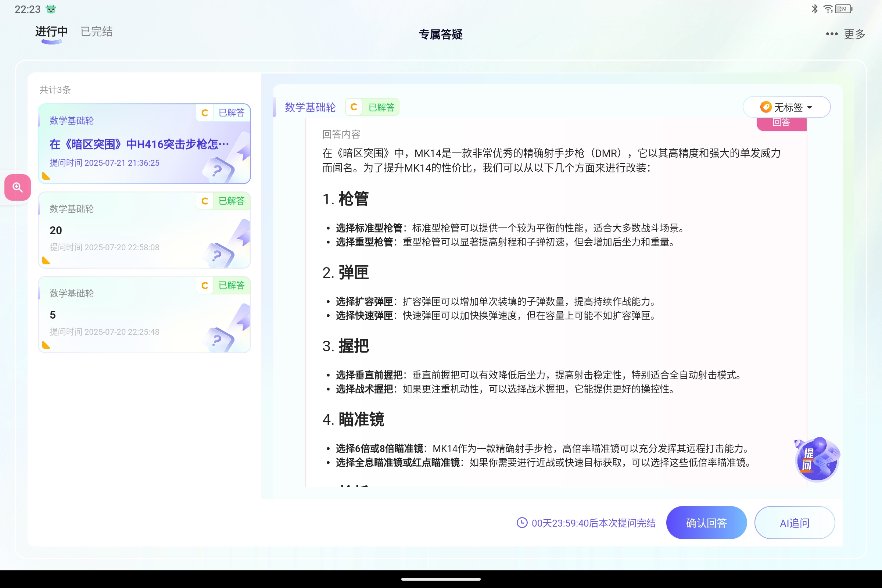The height and width of the screenshot is (588, 882).
Task: Switch to the 进行中 tab
Action: coord(51,32)
